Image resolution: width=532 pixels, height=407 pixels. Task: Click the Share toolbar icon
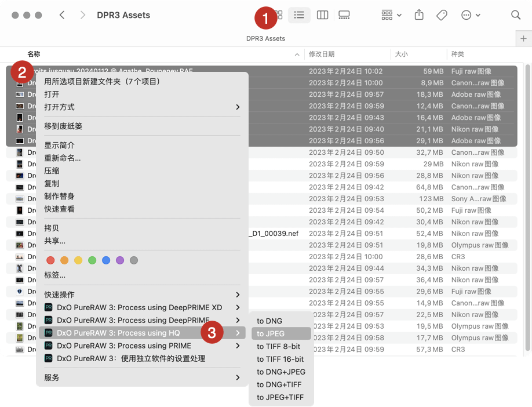(x=419, y=15)
